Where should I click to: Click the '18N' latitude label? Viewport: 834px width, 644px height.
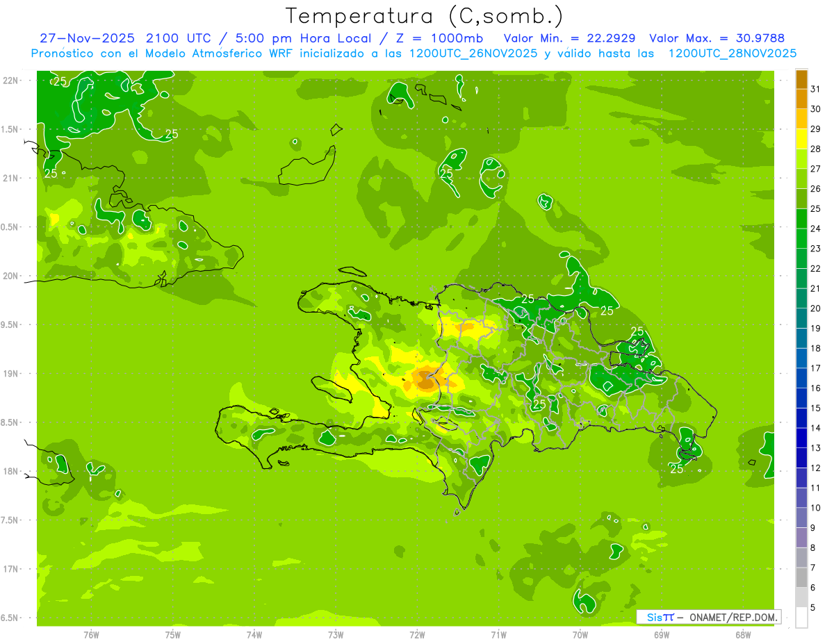click(x=10, y=472)
